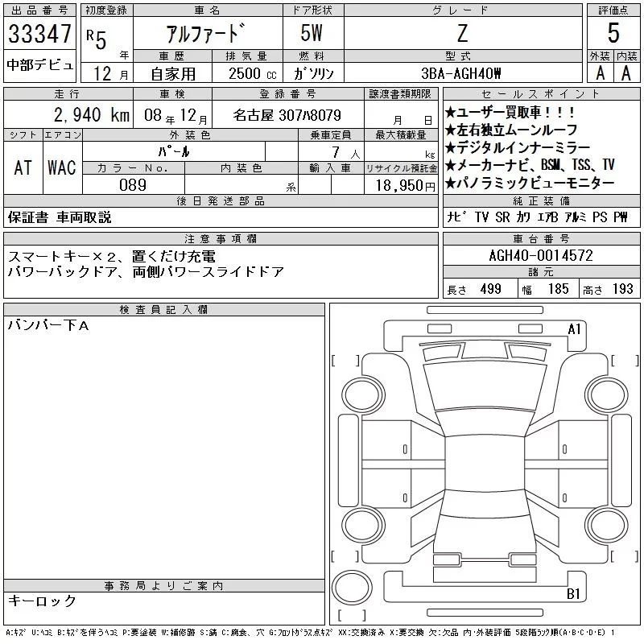This screenshot has width=644, height=644.
Task: Click the office notice キーロック
Action: click(42, 601)
